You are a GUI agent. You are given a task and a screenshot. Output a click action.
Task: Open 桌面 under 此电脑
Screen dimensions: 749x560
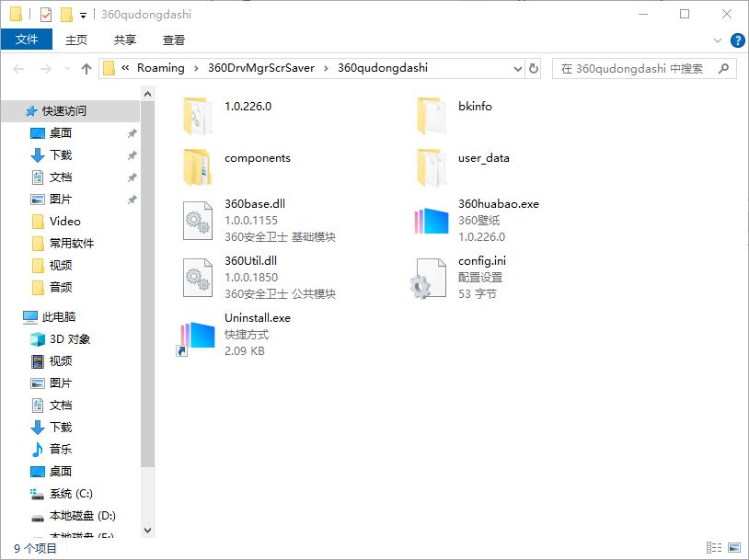coord(52,471)
